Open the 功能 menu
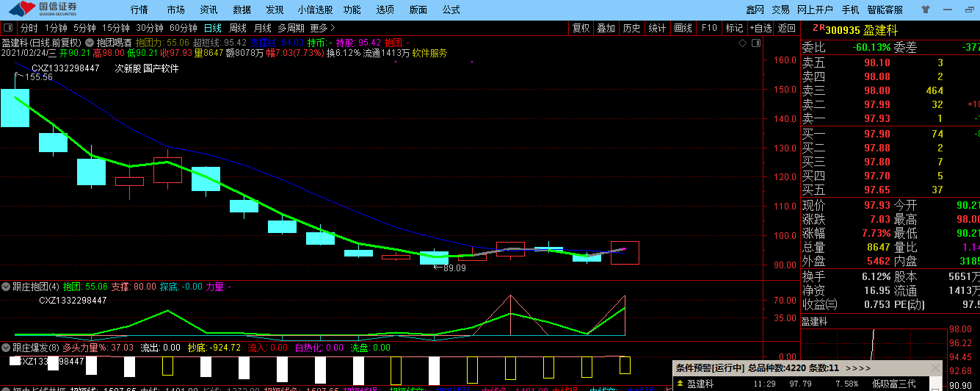Viewport: 980px width, 391px height. pos(352,10)
